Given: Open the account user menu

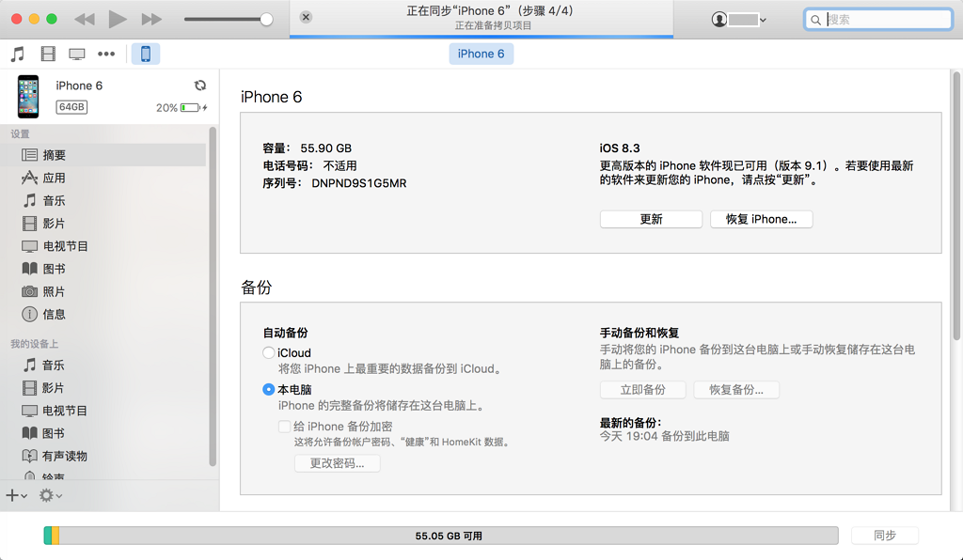Looking at the screenshot, I should 739,20.
